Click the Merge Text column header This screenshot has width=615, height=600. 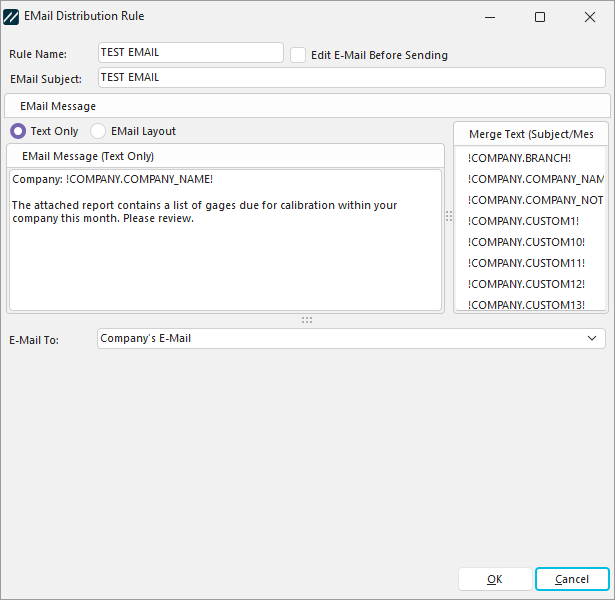click(531, 134)
